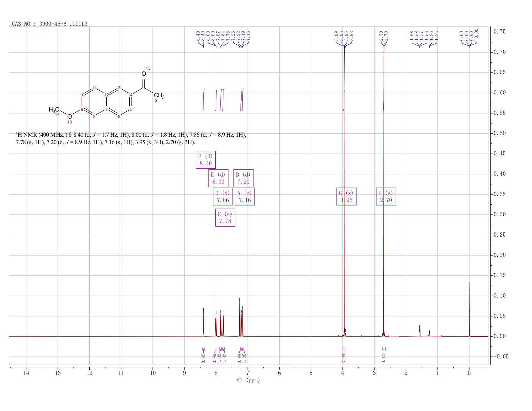Viewport: 532px width, 411px height.
Task: Click the f1 (ppm) axis label
Action: click(248, 380)
